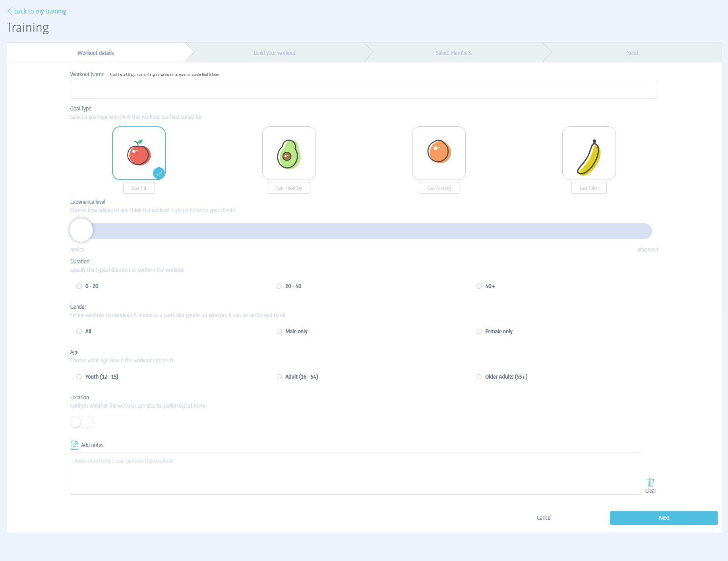The image size is (728, 561).
Task: Click the advanced slider label
Action: click(x=647, y=250)
